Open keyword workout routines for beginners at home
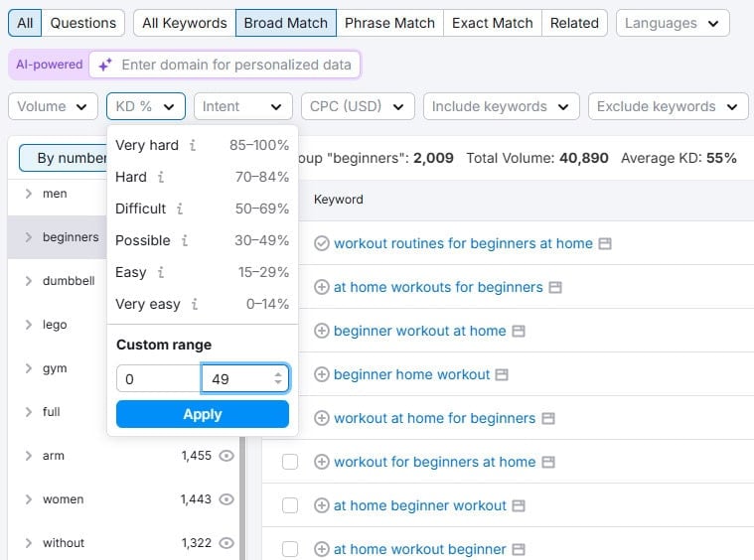Viewport: 754px width, 560px height. click(463, 243)
